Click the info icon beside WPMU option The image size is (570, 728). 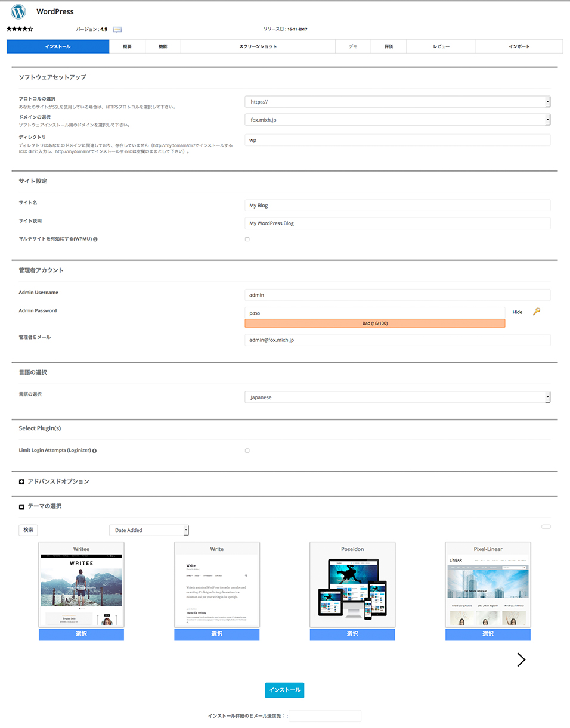click(95, 238)
